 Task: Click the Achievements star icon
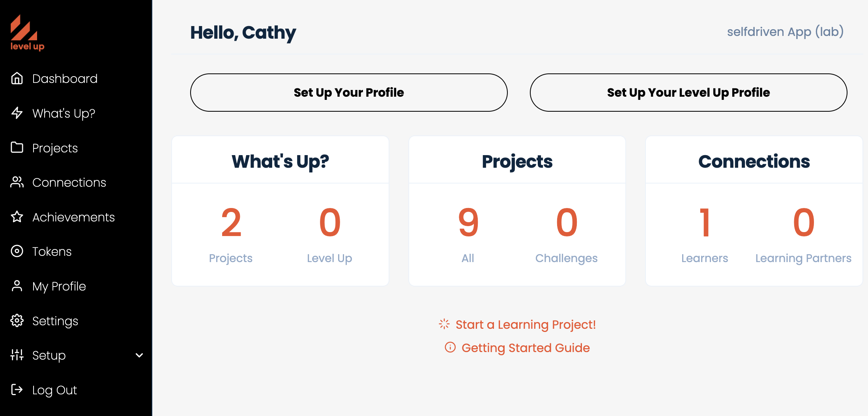(17, 217)
